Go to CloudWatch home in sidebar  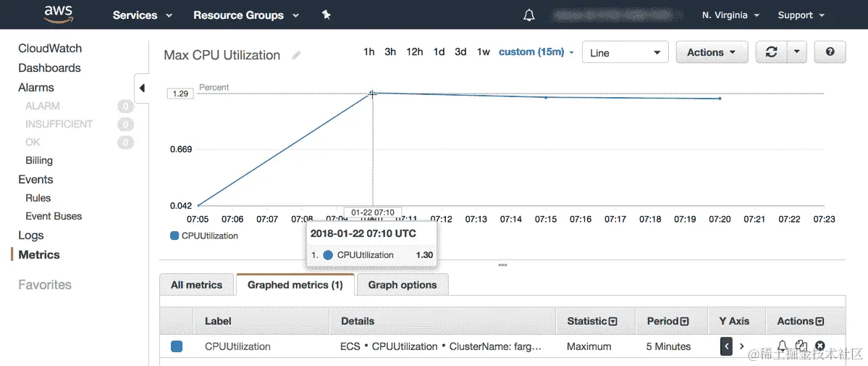(50, 49)
